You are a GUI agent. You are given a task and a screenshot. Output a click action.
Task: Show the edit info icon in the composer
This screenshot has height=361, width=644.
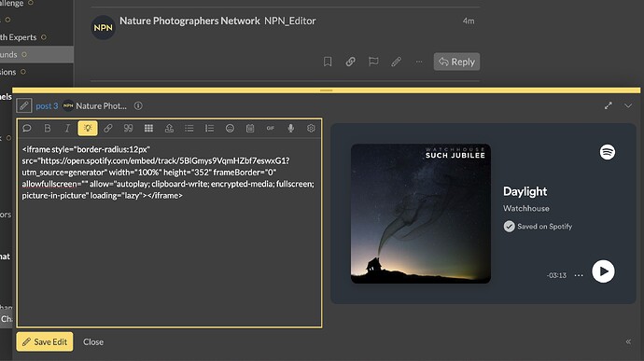point(138,105)
